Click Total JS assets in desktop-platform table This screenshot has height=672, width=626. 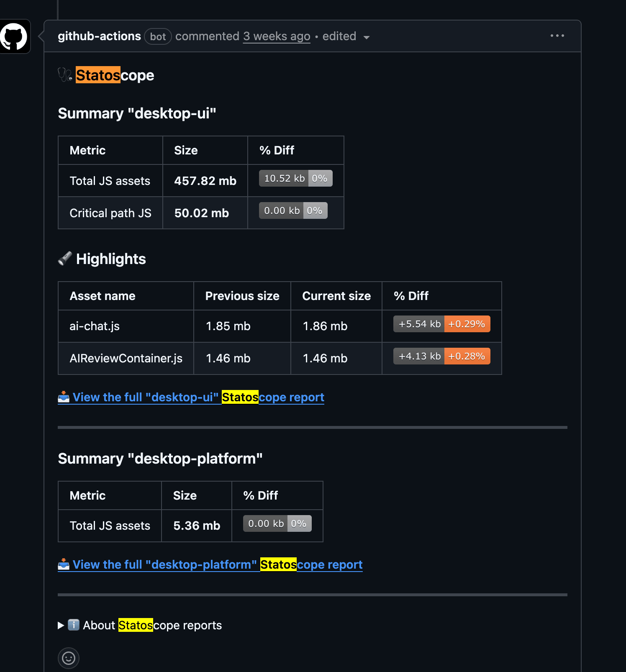pos(110,526)
